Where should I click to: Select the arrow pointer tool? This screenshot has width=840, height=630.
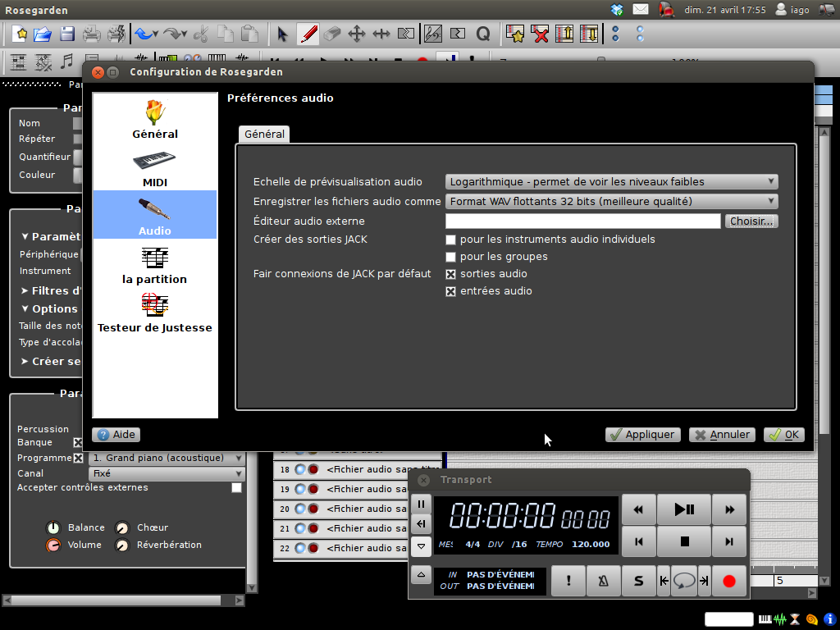tap(282, 34)
